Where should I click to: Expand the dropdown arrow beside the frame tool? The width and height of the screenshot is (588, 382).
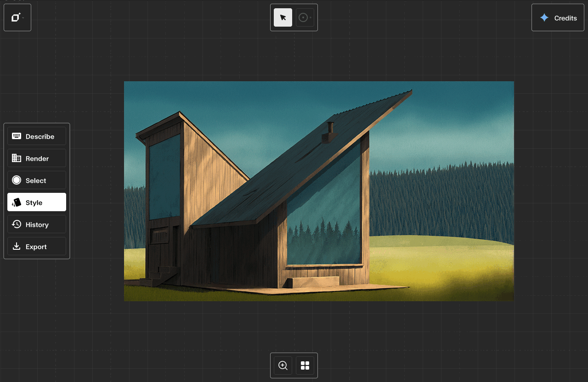[23, 18]
